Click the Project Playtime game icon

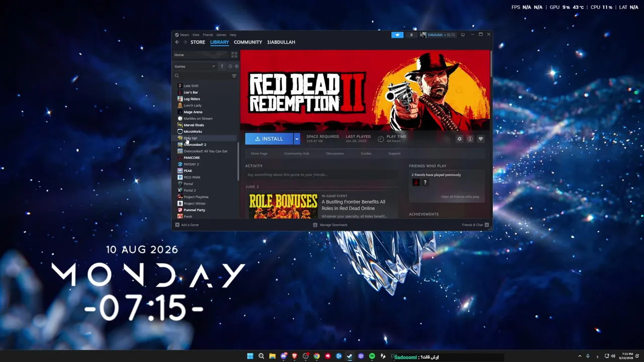tap(180, 197)
